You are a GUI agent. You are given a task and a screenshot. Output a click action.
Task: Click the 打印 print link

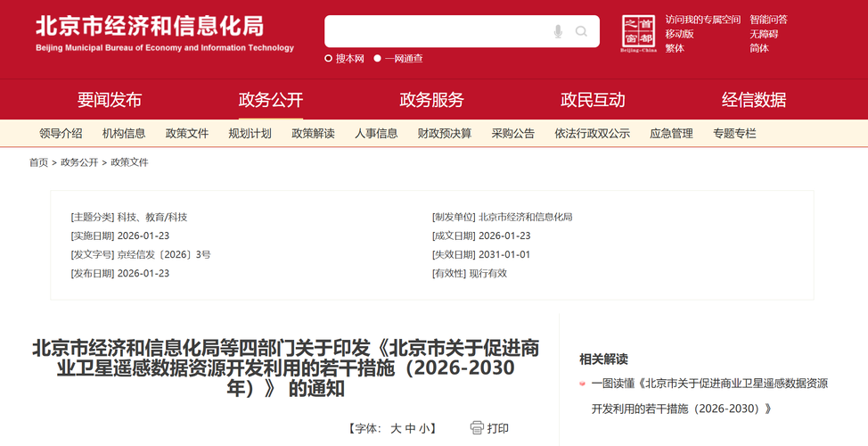click(x=497, y=428)
